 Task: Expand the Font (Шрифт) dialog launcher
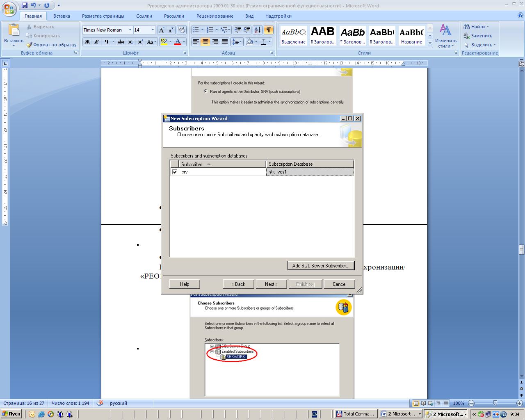(x=185, y=53)
